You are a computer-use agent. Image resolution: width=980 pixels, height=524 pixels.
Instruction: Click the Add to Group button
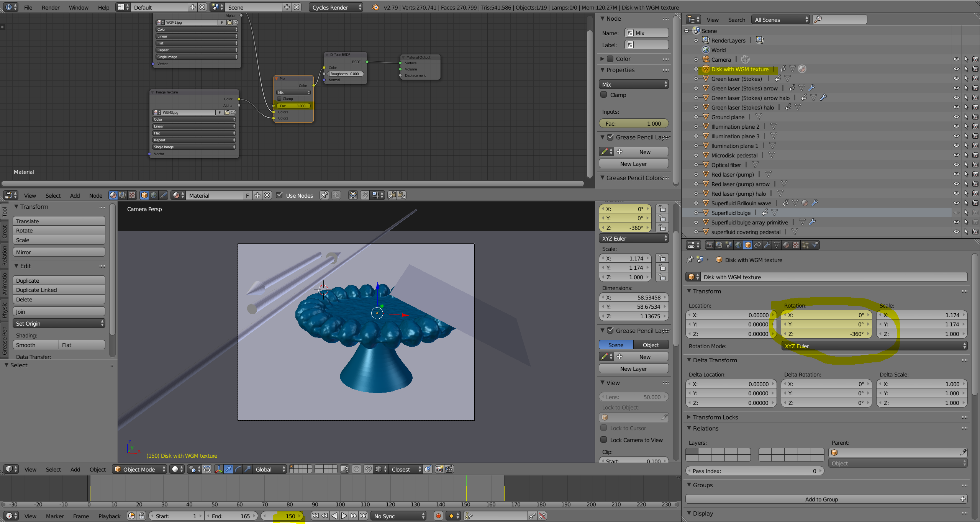(x=821, y=499)
